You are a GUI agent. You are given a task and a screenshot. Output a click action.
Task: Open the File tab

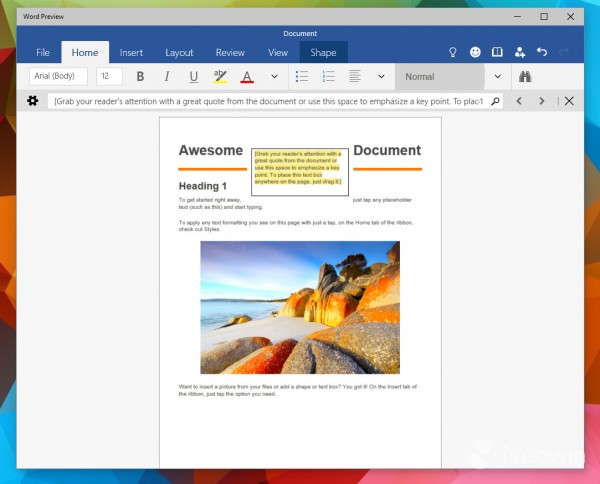(x=43, y=52)
